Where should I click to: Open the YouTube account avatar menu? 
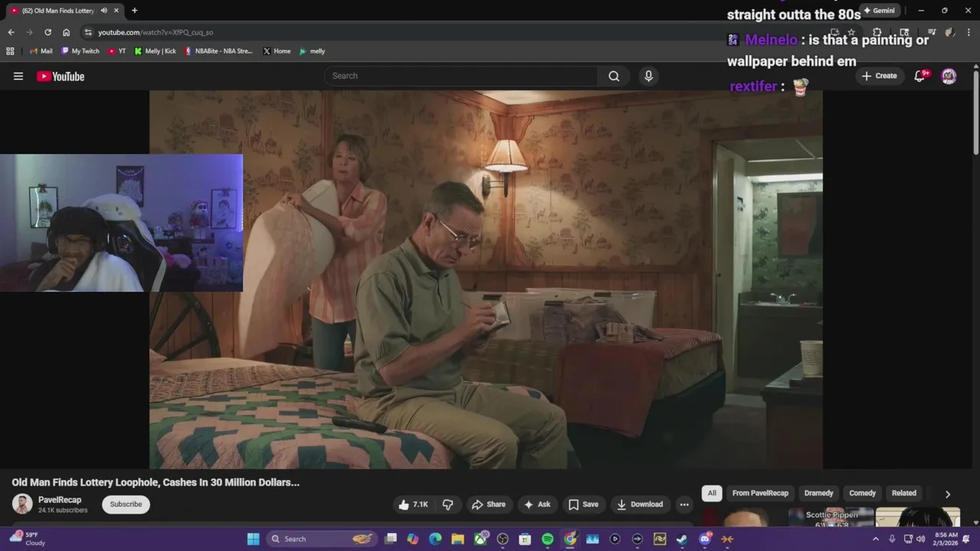(949, 76)
